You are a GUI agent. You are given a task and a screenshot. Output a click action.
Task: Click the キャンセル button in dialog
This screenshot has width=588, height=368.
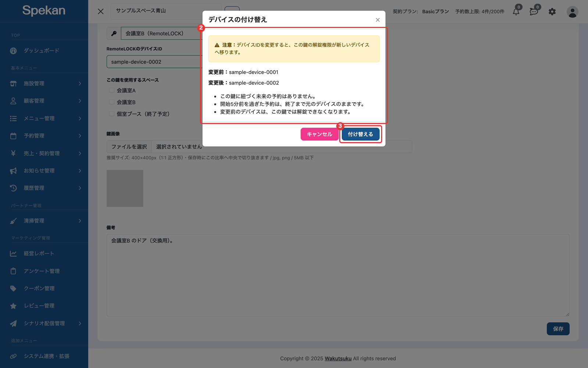[319, 134]
